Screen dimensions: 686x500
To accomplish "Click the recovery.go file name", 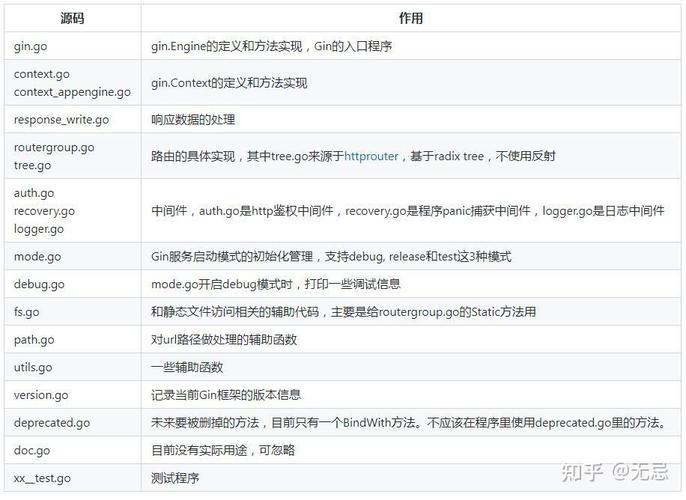I will 44,211.
